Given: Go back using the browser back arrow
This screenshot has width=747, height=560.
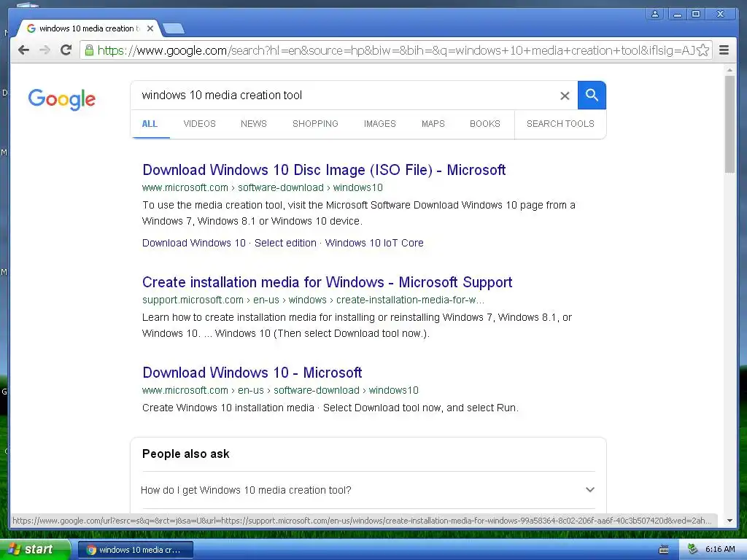Looking at the screenshot, I should coord(23,50).
